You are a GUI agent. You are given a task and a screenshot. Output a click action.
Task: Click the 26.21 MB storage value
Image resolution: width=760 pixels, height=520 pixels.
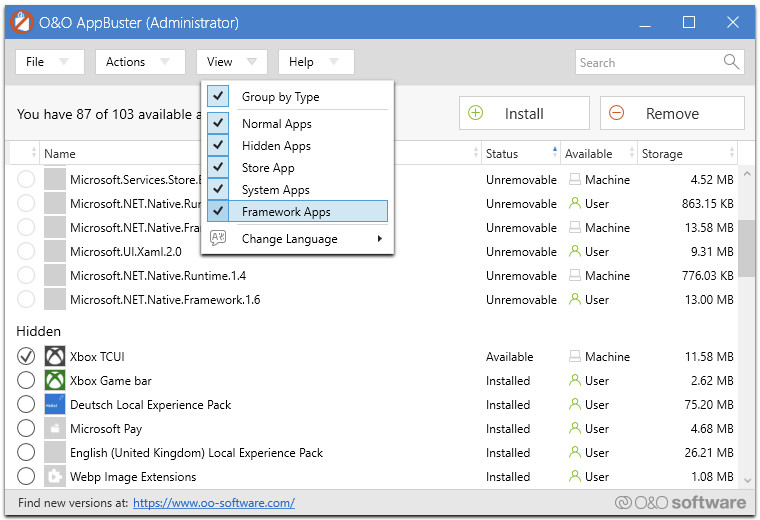[709, 453]
